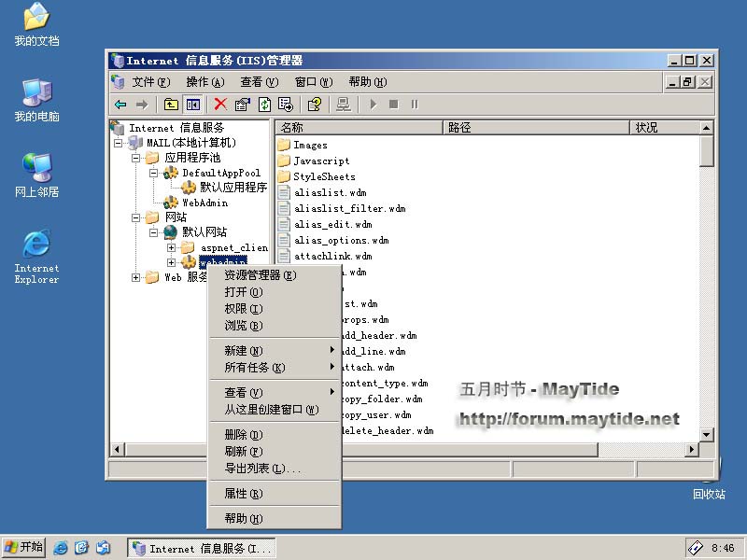Click the 开始 Start button
The width and height of the screenshot is (747, 560).
[x=24, y=548]
